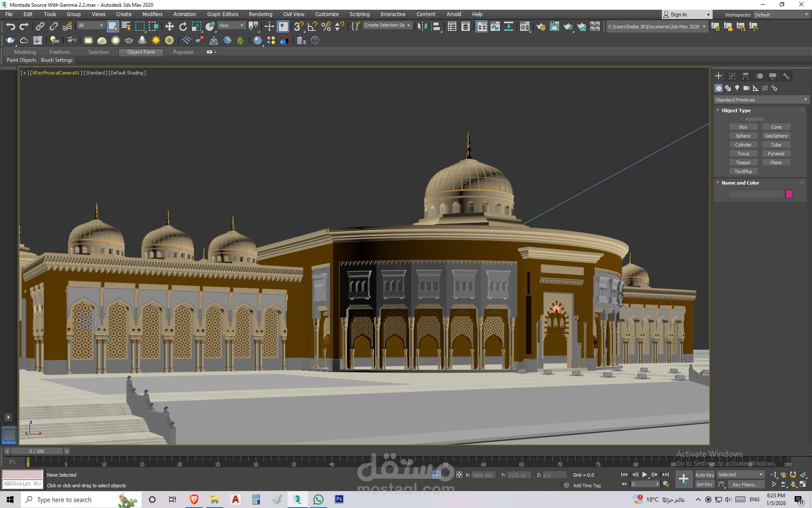The width and height of the screenshot is (812, 508).
Task: Switch to the Modify command panel
Action: (732, 76)
